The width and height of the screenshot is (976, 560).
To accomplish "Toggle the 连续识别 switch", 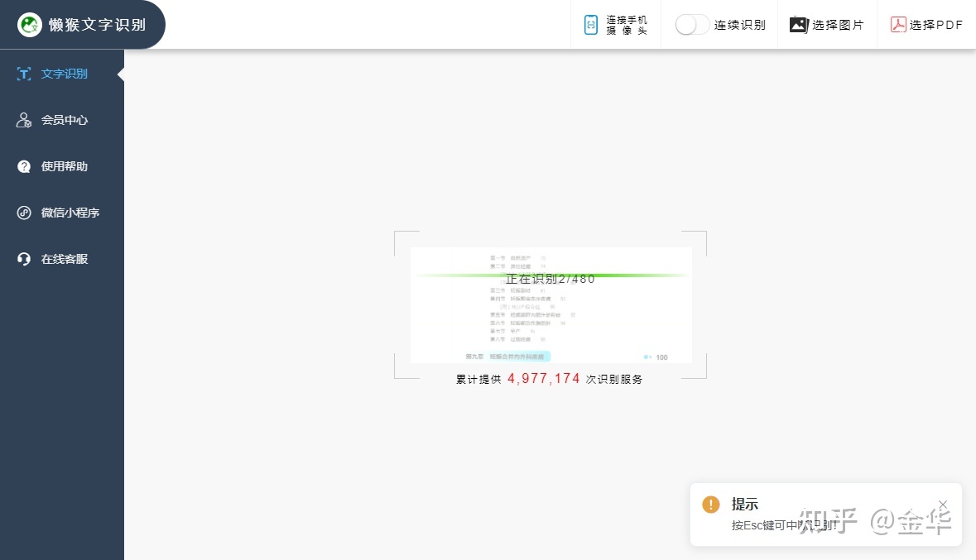I will pos(691,25).
